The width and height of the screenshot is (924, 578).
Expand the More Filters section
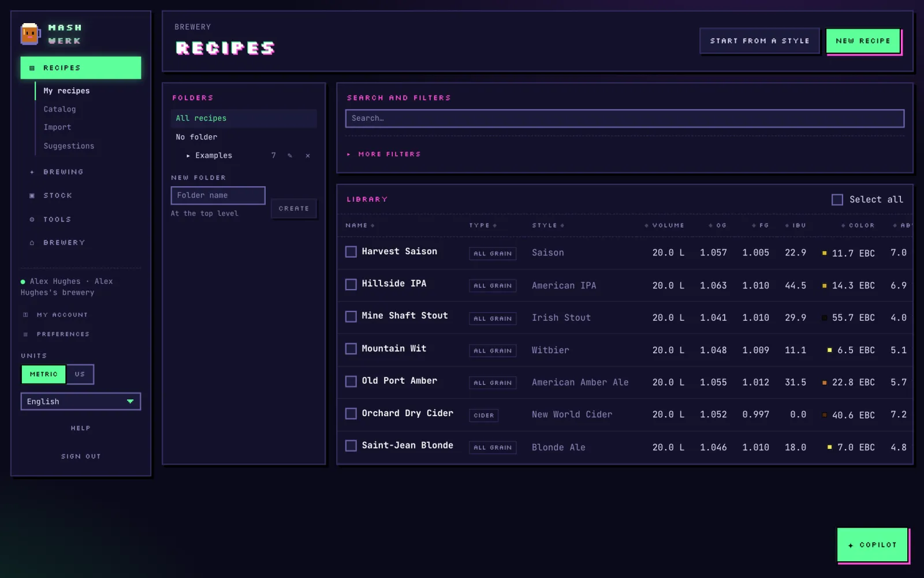point(384,154)
